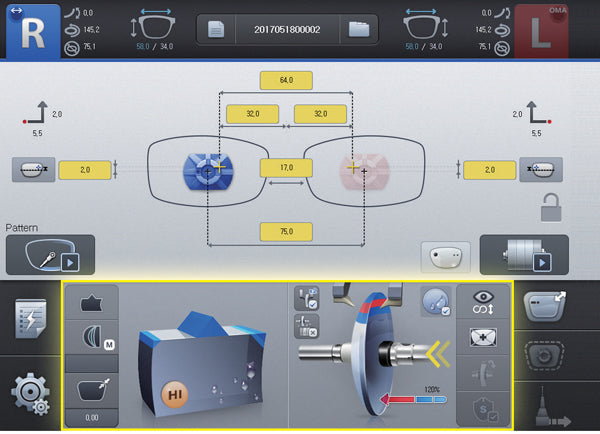Open the job file document icon
This screenshot has height=434, width=600.
tap(215, 31)
